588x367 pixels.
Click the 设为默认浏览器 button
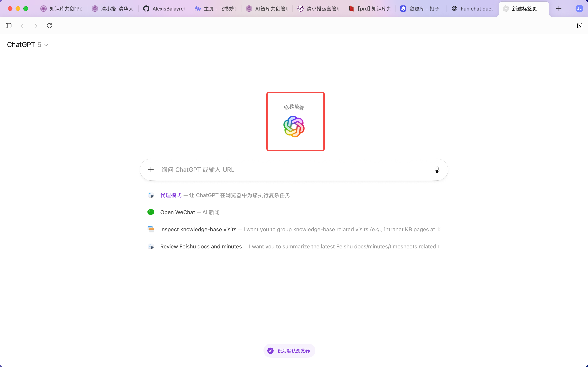(289, 351)
